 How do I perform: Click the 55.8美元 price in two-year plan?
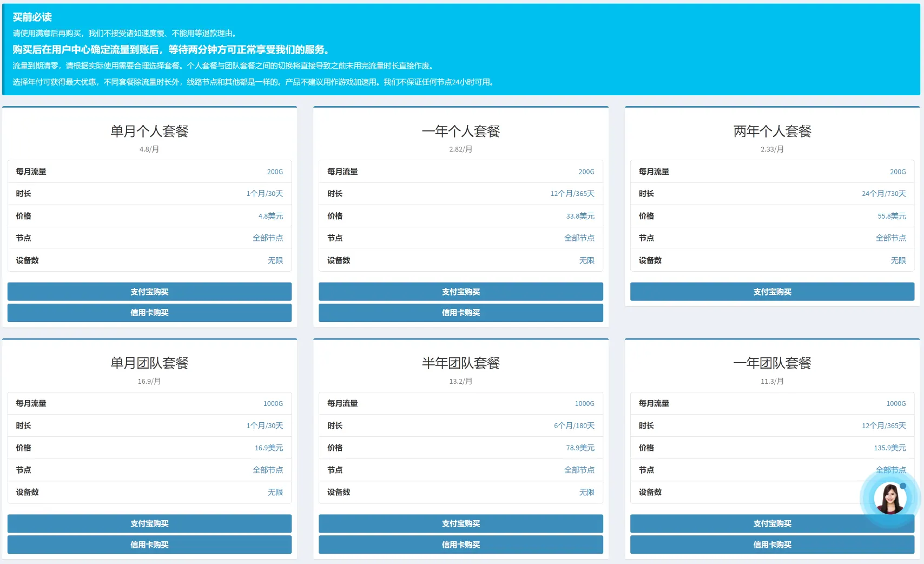892,216
